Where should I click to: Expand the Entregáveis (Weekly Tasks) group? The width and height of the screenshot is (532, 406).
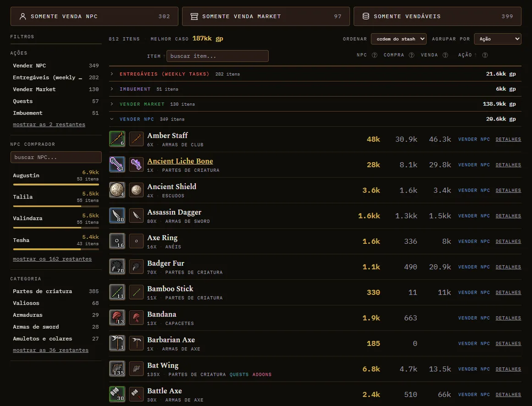pyautogui.click(x=315, y=74)
